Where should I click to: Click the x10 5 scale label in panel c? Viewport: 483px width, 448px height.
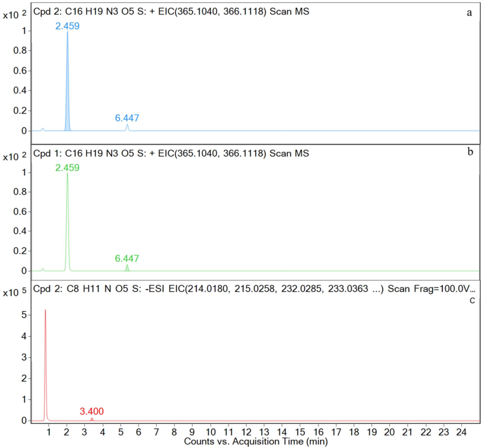click(14, 293)
